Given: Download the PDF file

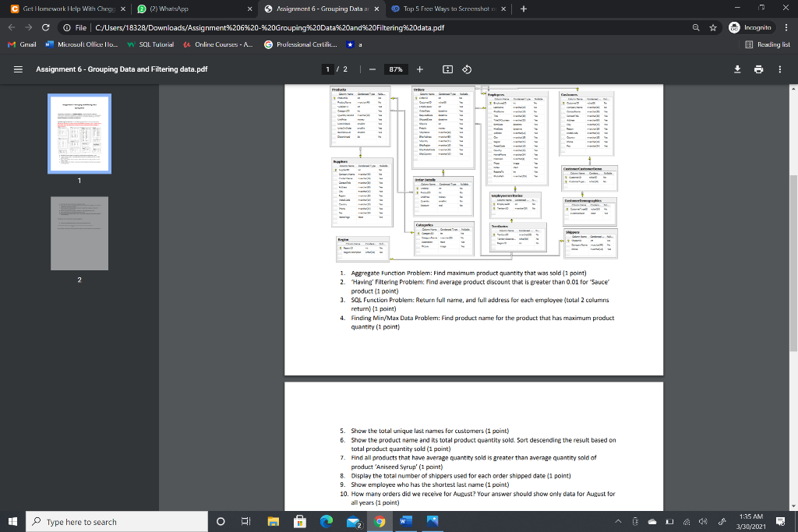Looking at the screenshot, I should click(x=737, y=69).
